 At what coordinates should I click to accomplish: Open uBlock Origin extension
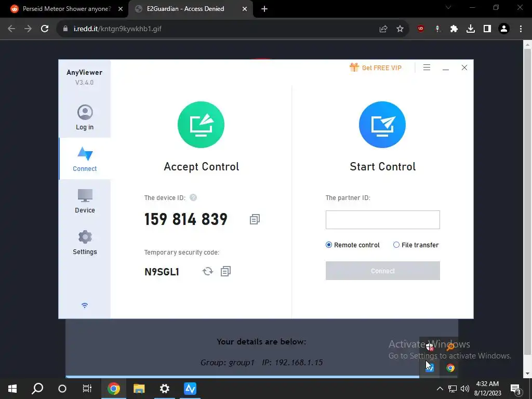(x=421, y=29)
